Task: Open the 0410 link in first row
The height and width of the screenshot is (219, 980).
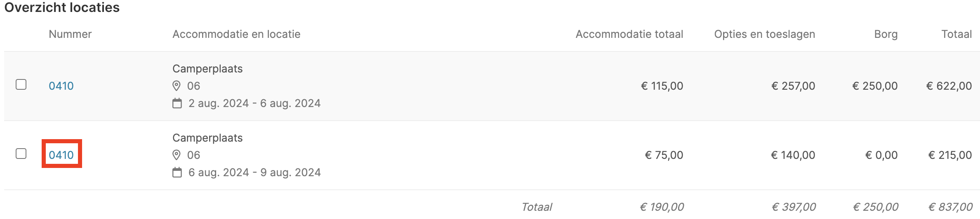Action: (61, 86)
